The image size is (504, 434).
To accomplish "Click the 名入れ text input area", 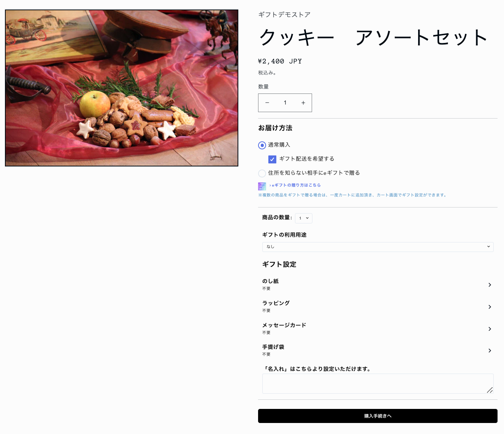I will [378, 383].
